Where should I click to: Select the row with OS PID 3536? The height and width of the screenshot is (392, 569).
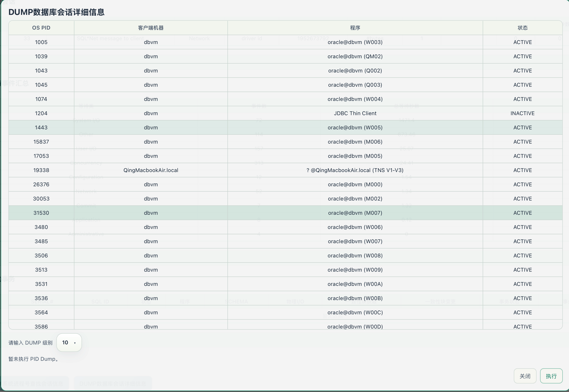[285, 298]
